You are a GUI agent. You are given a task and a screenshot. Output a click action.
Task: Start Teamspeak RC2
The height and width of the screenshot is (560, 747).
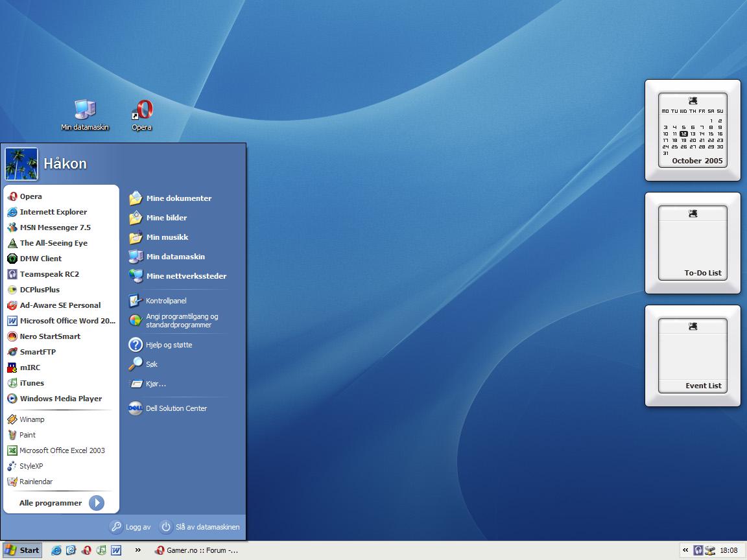tap(61, 274)
